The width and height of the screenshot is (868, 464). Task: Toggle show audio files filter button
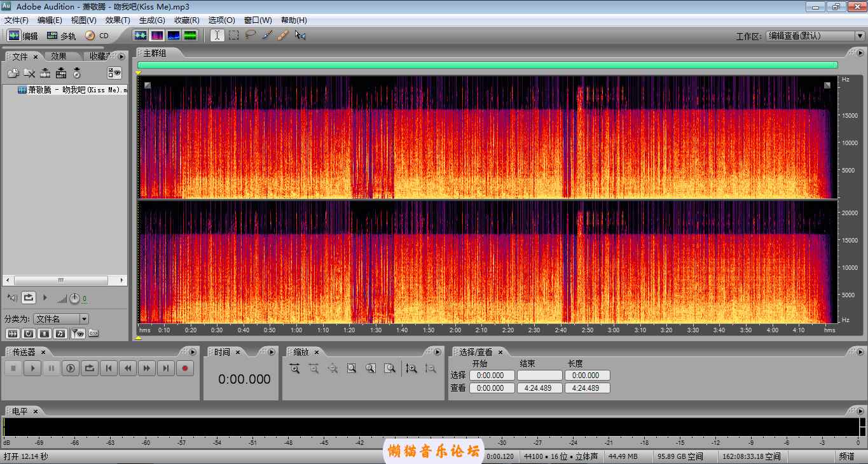click(12, 333)
